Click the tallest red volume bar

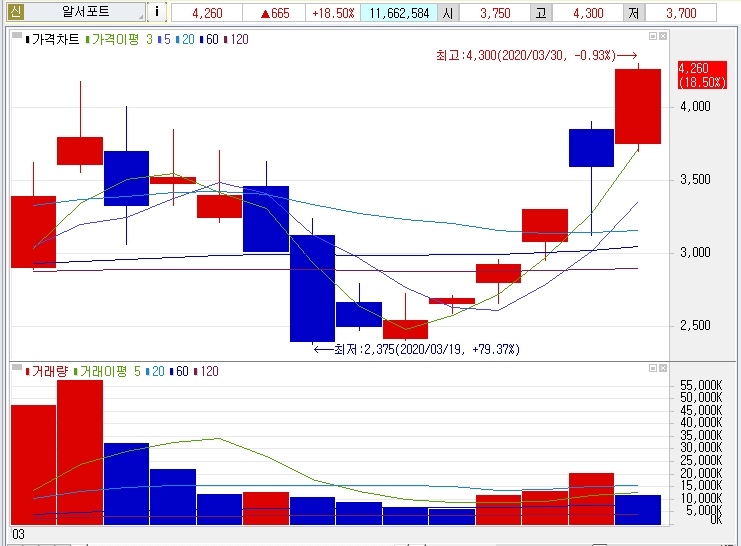[x=80, y=452]
